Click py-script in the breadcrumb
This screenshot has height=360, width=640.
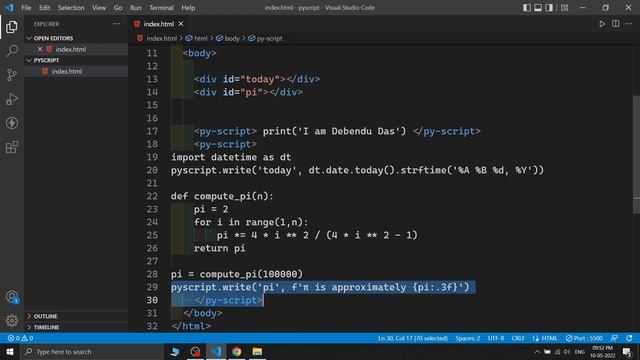269,38
